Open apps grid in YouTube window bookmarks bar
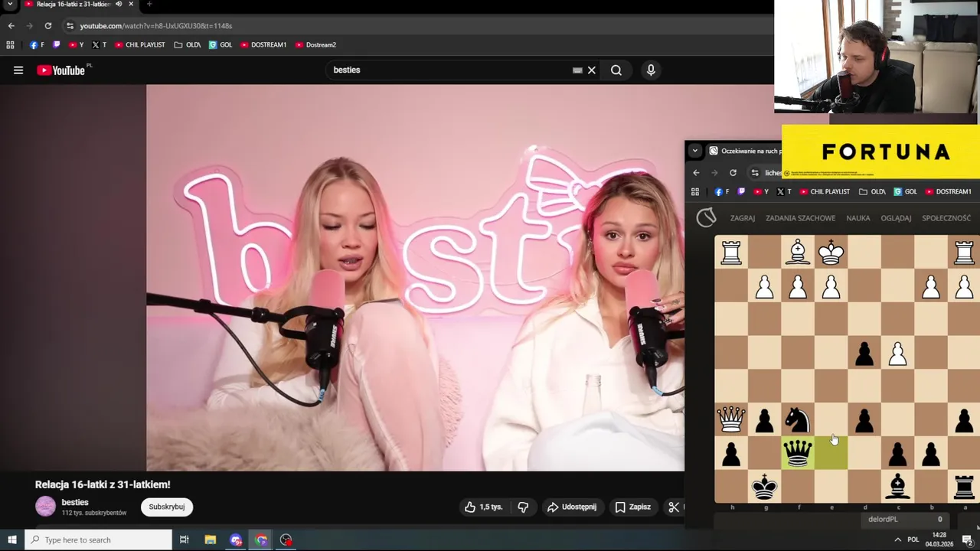980x551 pixels. coord(10,45)
